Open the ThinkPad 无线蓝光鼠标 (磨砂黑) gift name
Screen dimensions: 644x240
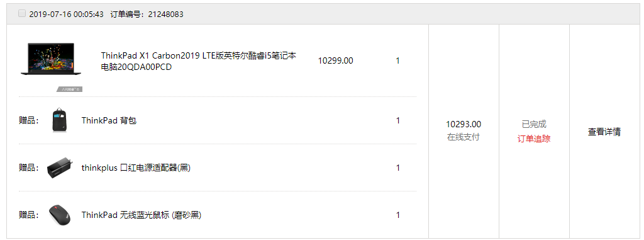point(142,215)
